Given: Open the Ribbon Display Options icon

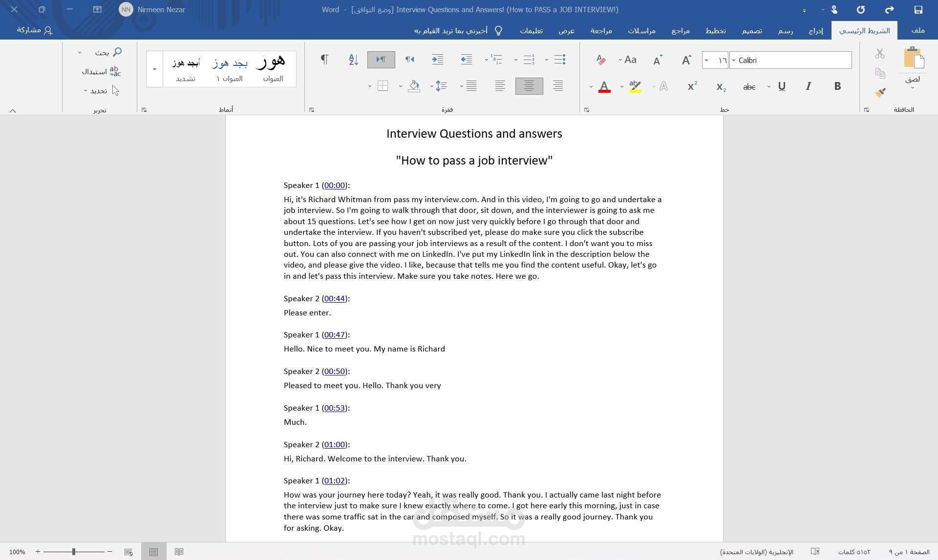Looking at the screenshot, I should pos(97,10).
